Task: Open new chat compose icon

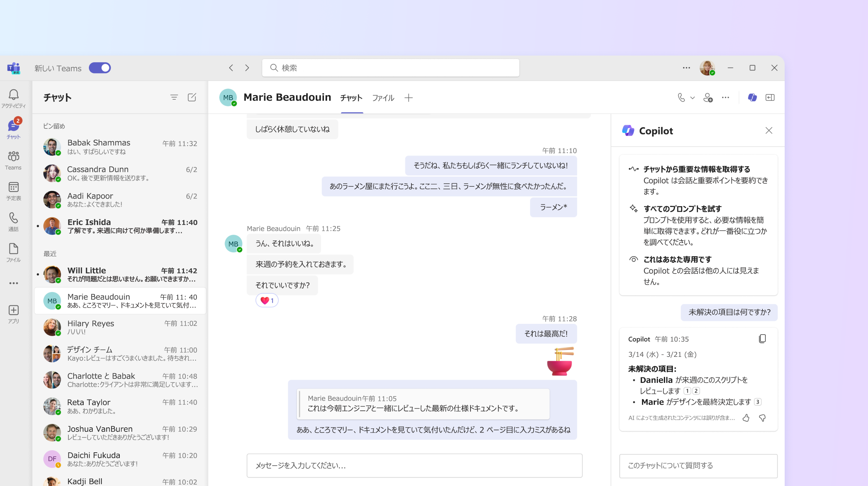Action: pos(192,97)
